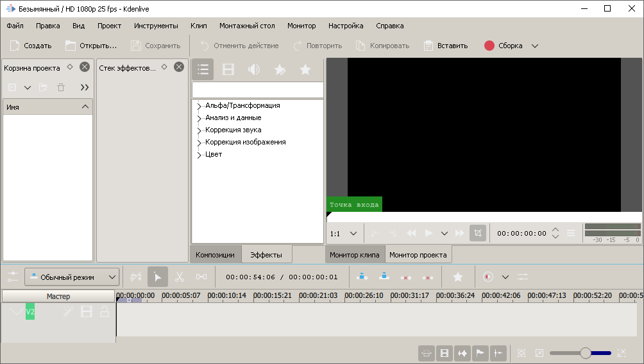Click the zoom out icon before the slider
Image resolution: width=644 pixels, height=364 pixels.
(x=539, y=353)
